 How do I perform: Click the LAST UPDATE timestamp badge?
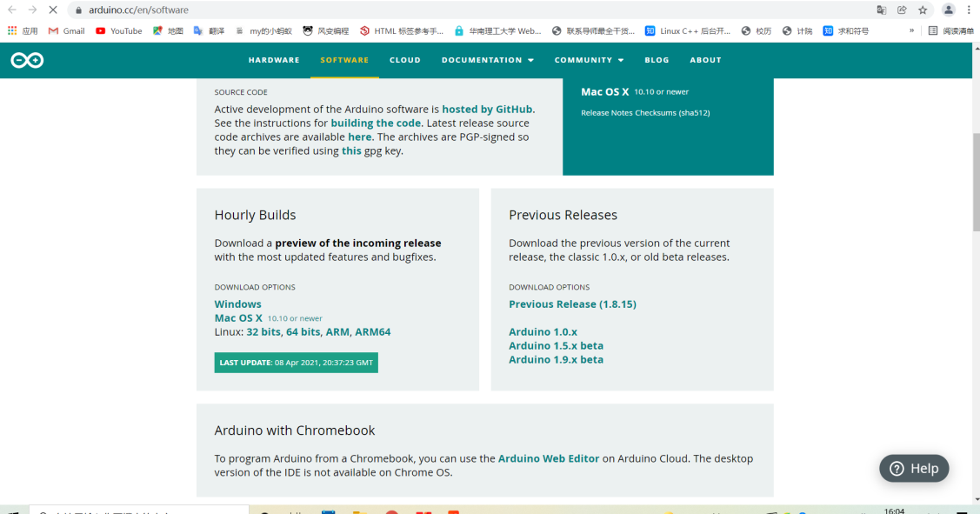point(297,363)
